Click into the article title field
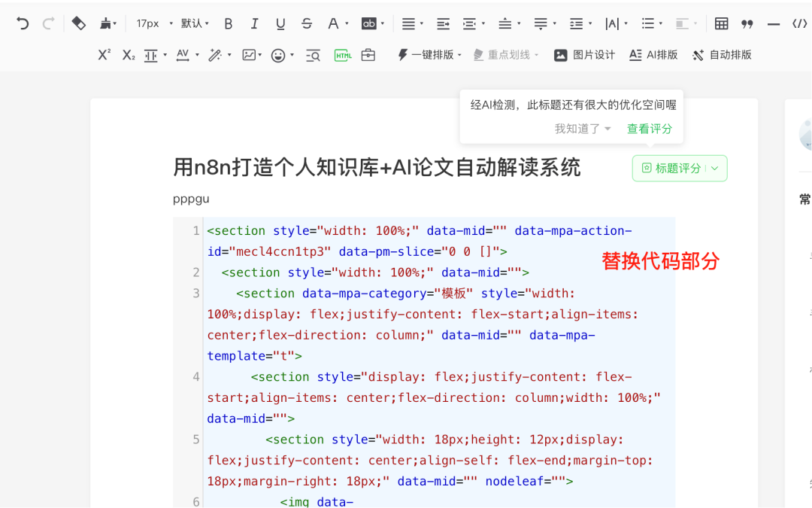The image size is (812, 508). (x=377, y=167)
